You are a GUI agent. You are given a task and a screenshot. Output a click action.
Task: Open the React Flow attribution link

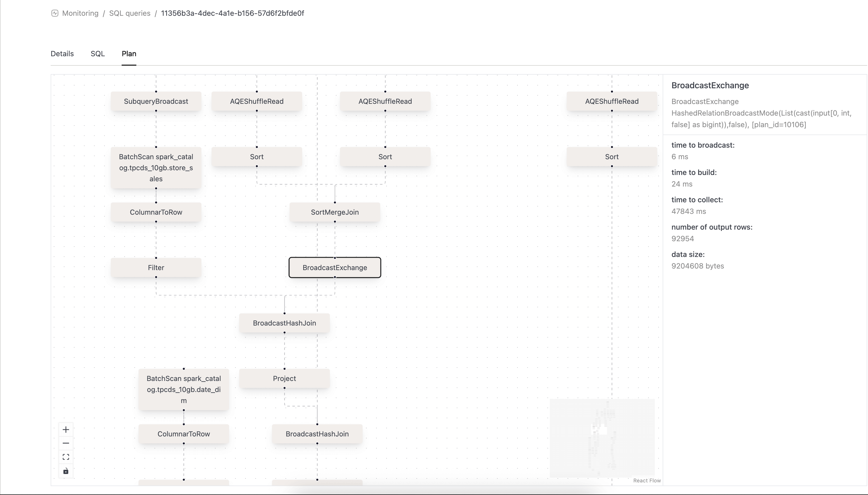(x=647, y=480)
